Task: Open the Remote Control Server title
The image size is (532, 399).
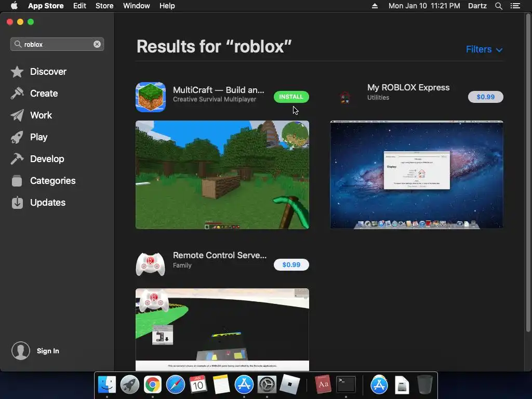Action: pos(220,255)
